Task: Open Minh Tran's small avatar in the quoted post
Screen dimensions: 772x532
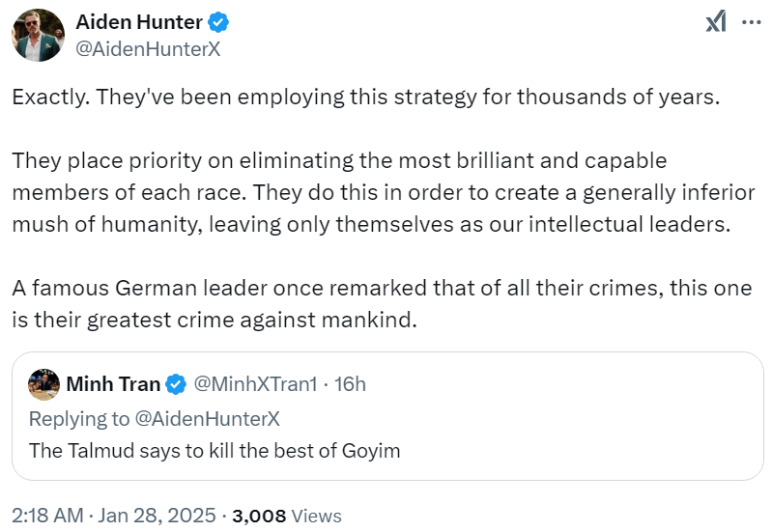Action: coord(44,384)
